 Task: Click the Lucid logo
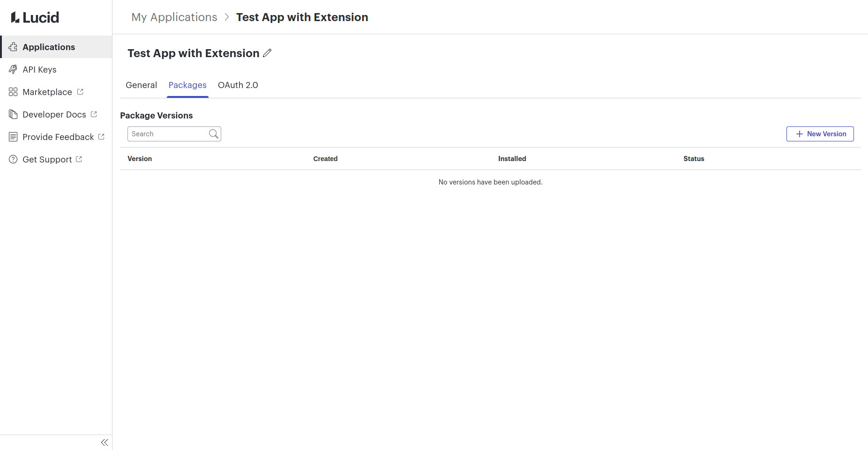35,17
